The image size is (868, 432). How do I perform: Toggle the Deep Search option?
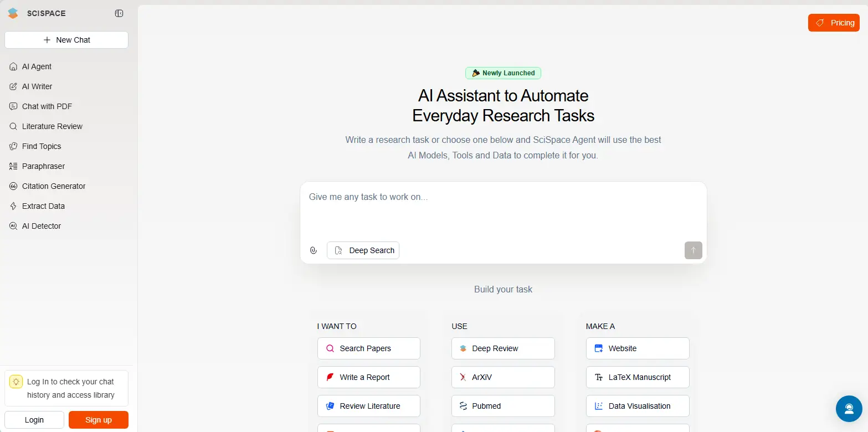coord(363,250)
